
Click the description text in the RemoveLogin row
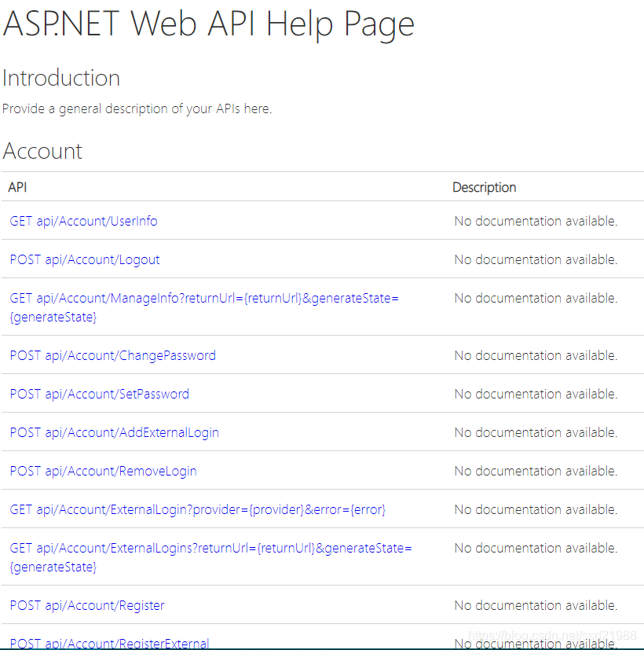pos(536,471)
